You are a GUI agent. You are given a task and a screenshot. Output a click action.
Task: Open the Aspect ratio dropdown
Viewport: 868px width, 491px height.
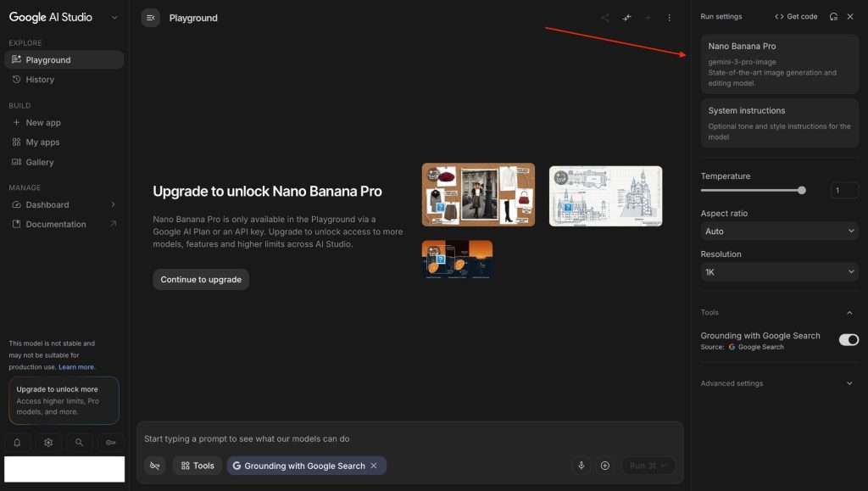pyautogui.click(x=780, y=232)
